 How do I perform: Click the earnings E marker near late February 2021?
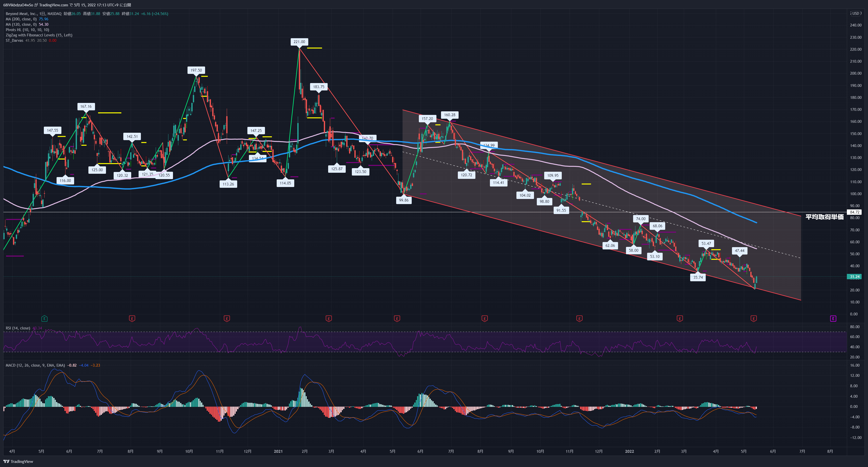(x=329, y=318)
